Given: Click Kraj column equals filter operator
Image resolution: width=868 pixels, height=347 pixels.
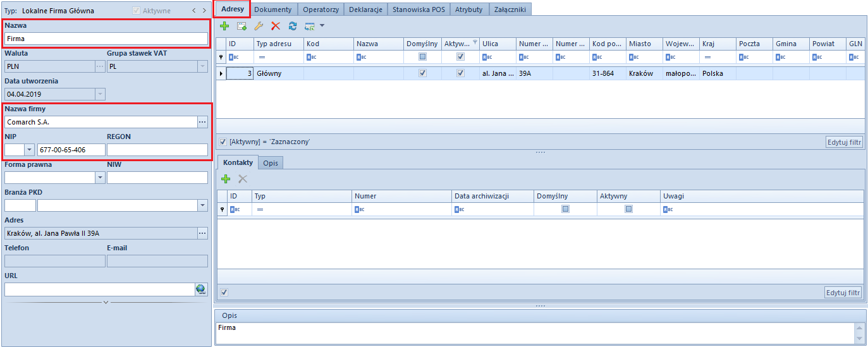Looking at the screenshot, I should [x=707, y=57].
